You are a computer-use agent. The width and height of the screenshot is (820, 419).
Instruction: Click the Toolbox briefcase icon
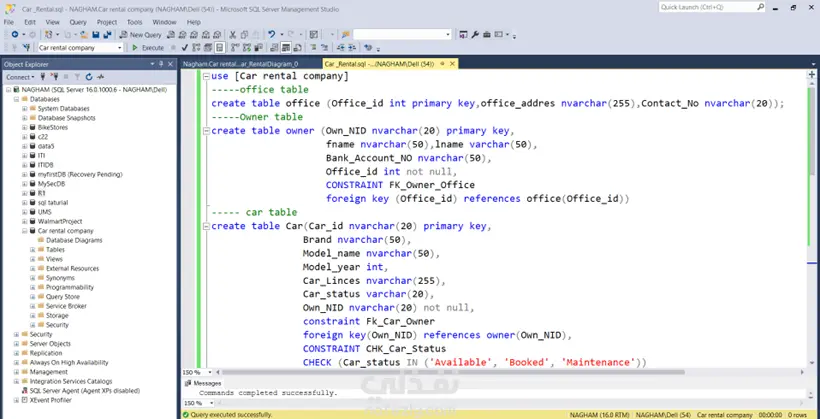click(x=487, y=35)
